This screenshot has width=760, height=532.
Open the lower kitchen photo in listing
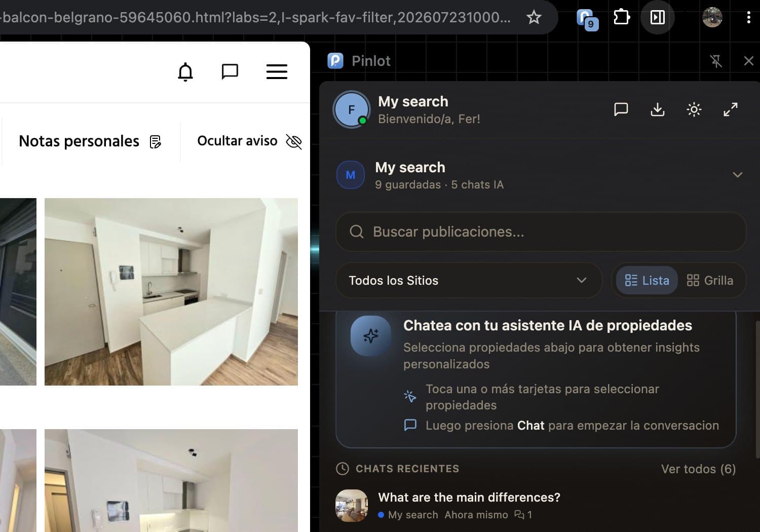click(171, 480)
